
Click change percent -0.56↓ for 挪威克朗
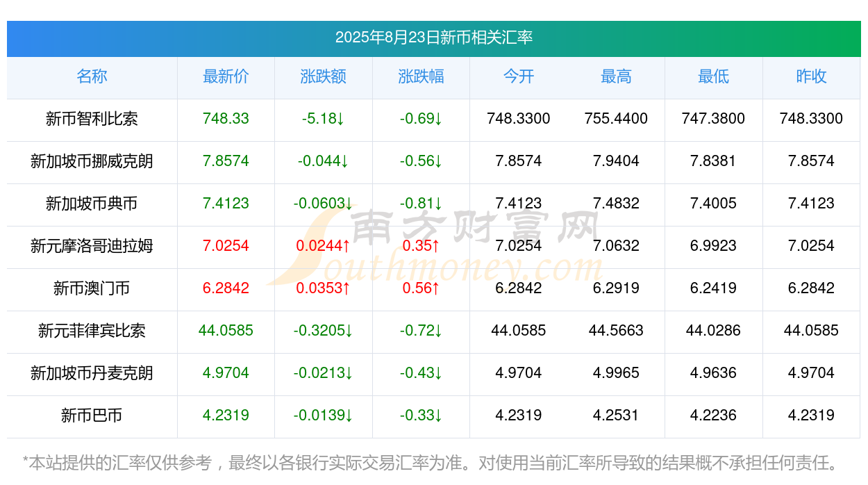tap(421, 161)
